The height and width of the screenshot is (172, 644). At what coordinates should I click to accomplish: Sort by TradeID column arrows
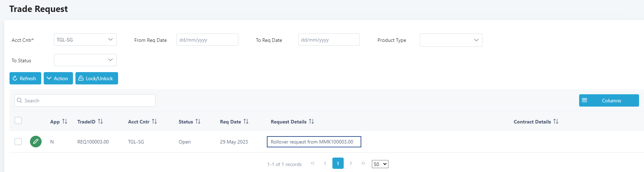point(100,121)
